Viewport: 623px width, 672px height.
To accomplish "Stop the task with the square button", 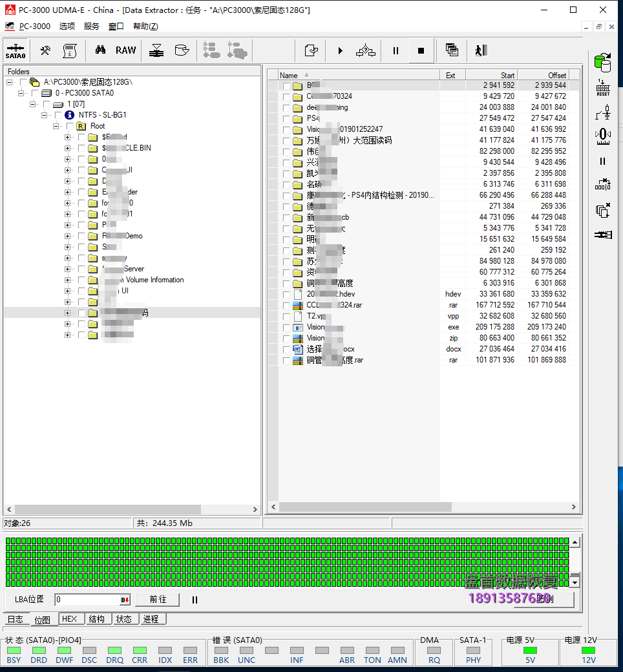I will pos(421,50).
